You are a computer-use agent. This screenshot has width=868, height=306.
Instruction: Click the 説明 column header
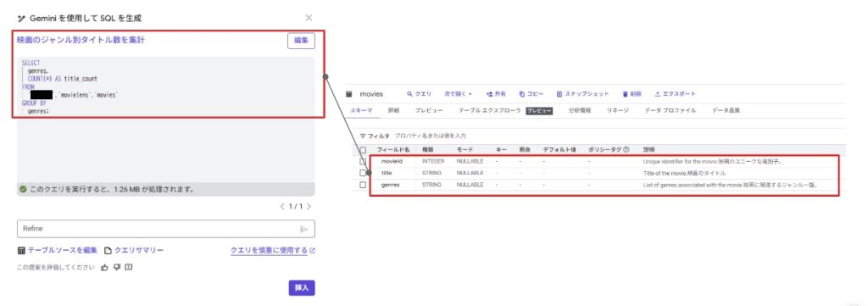click(x=648, y=149)
